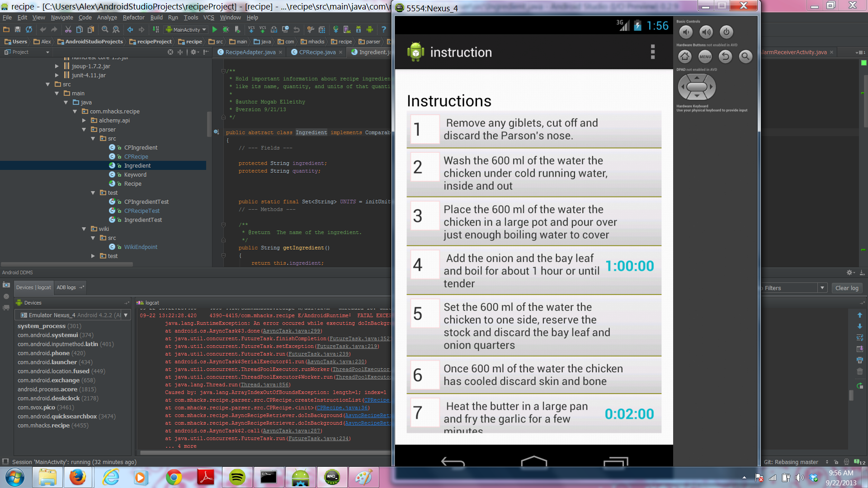Click Save All in the toolbar
Screen dimensions: 868x488
[18, 30]
